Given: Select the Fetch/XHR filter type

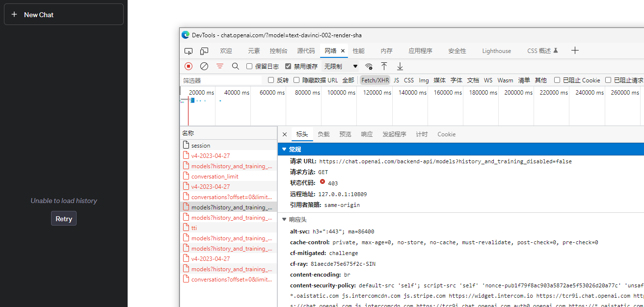Looking at the screenshot, I should (x=375, y=80).
